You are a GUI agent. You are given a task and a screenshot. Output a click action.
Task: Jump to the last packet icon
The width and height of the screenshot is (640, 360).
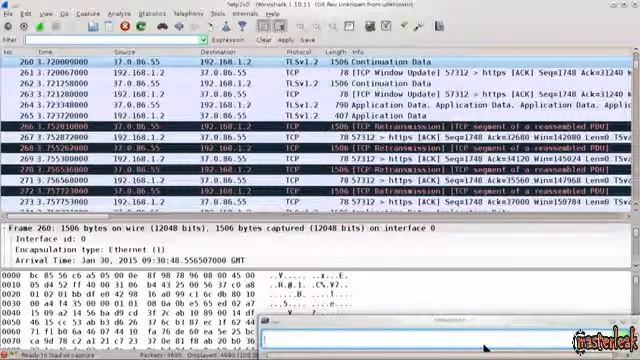[x=242, y=27]
